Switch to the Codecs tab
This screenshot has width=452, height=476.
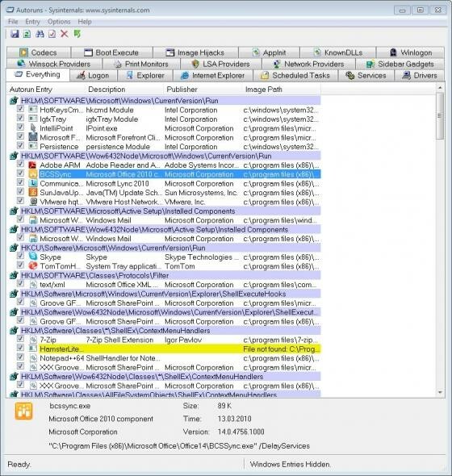tap(39, 52)
